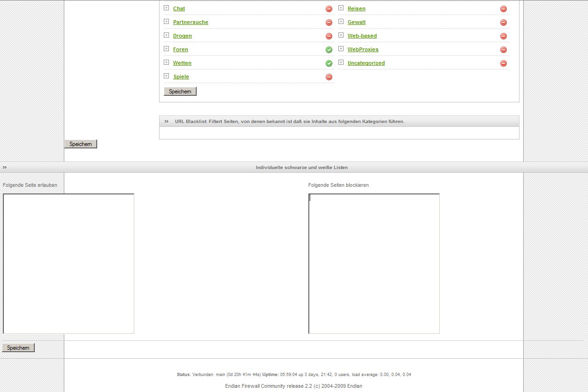The width and height of the screenshot is (588, 392).
Task: Expand the Chat category subitems
Action: point(166,8)
